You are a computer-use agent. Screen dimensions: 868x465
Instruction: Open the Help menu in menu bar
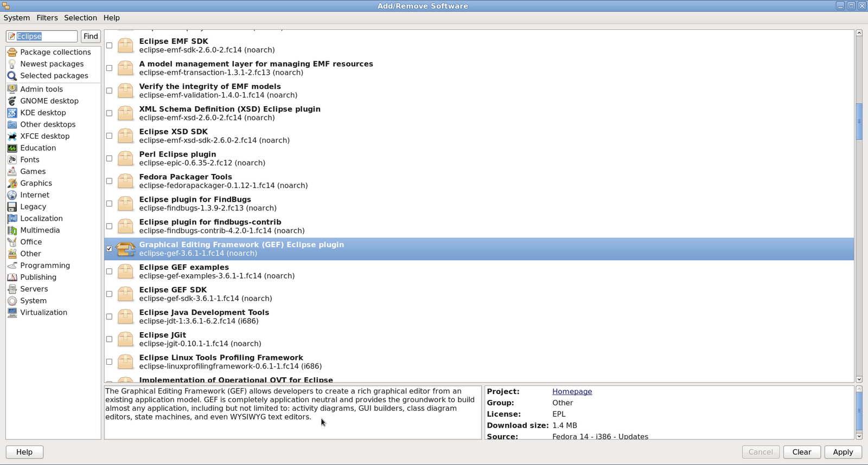click(x=112, y=18)
